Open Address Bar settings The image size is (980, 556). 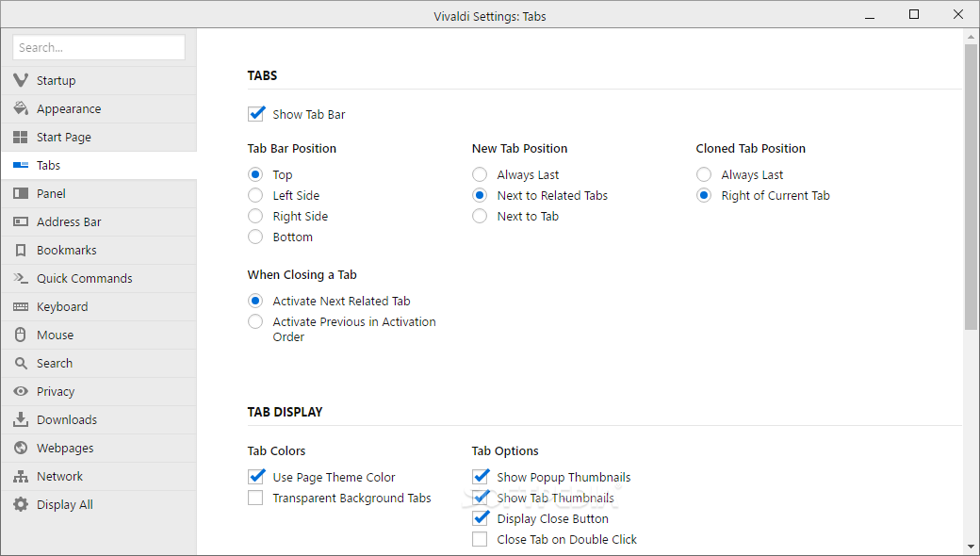pyautogui.click(x=99, y=221)
